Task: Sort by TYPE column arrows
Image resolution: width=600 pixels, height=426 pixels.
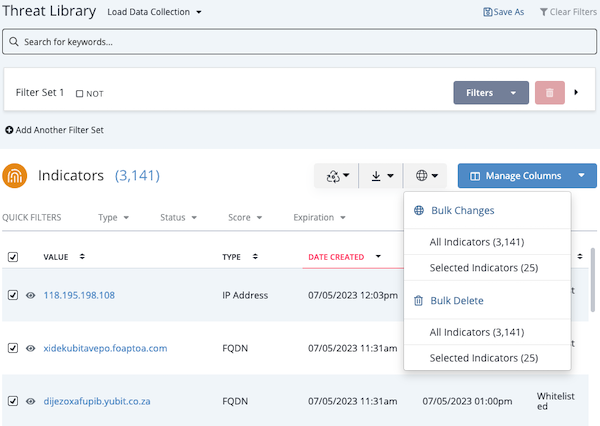Action: [x=255, y=256]
